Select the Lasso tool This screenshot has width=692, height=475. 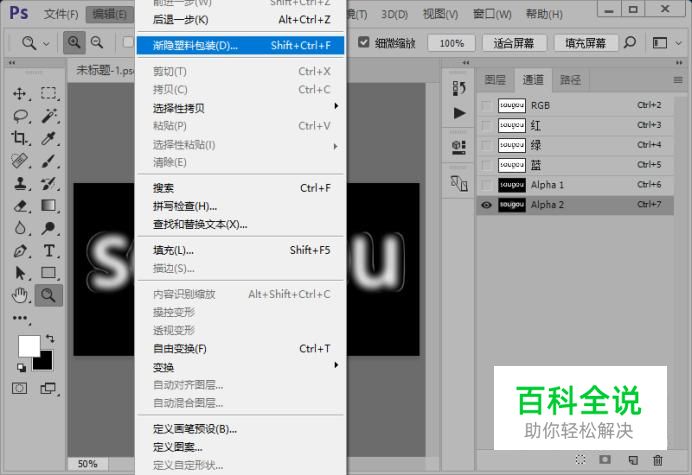tap(20, 116)
